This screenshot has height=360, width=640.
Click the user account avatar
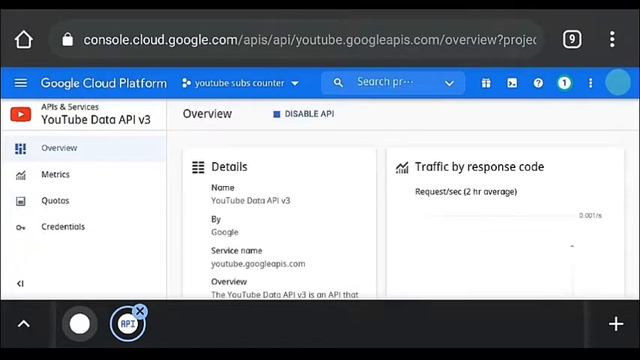pyautogui.click(x=618, y=82)
